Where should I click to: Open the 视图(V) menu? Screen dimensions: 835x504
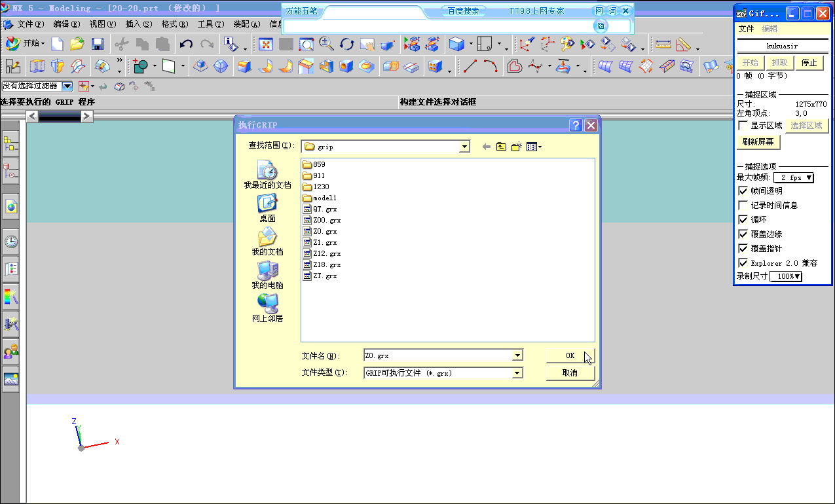[x=102, y=24]
